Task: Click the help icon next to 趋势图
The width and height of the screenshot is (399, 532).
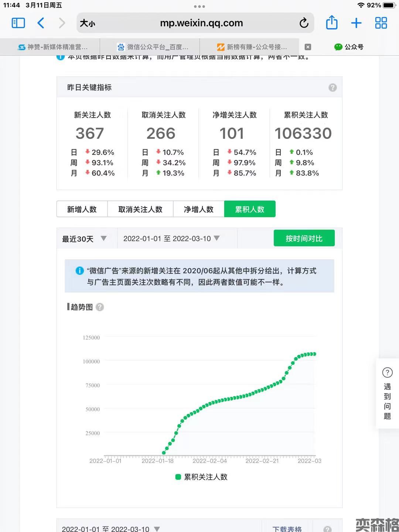Action: pos(100,307)
